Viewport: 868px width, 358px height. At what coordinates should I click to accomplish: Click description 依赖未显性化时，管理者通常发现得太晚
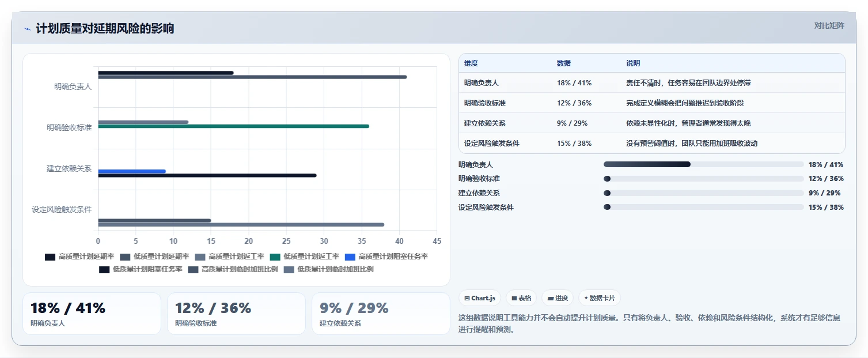(688, 123)
